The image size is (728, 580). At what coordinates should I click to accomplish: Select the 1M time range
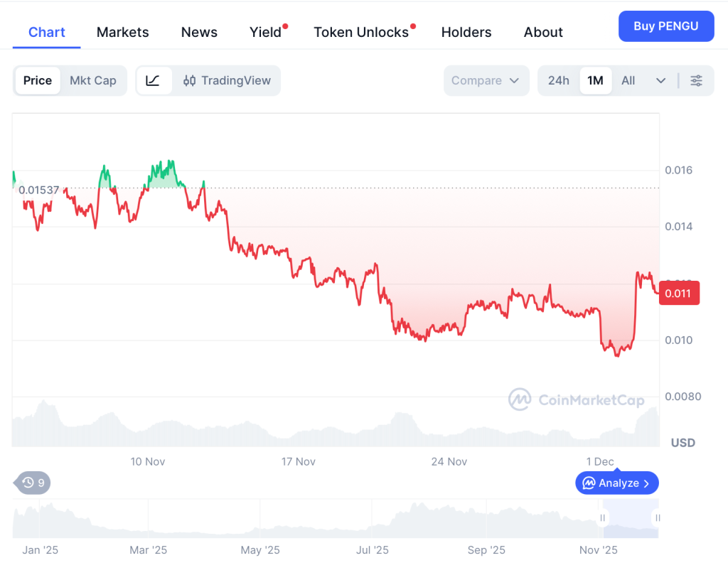595,81
